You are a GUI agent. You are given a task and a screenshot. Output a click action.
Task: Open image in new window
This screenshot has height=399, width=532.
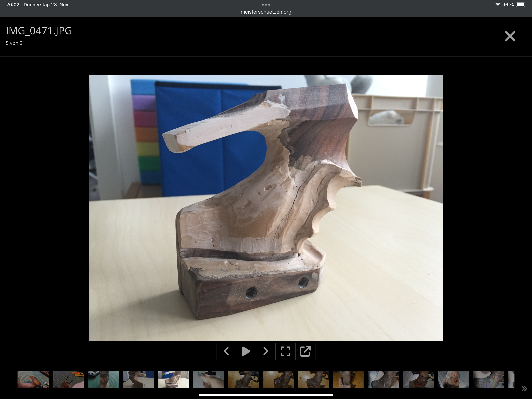point(305,351)
